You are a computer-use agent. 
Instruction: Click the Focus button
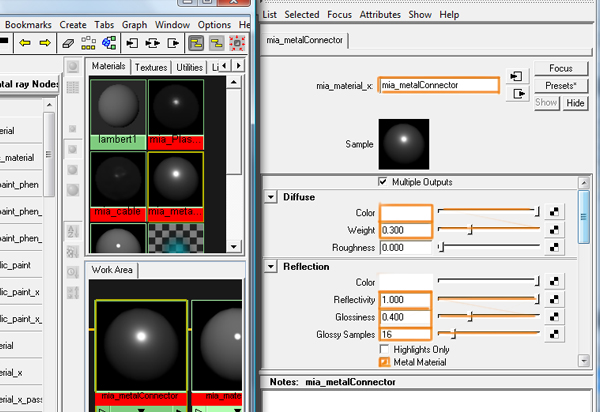pyautogui.click(x=561, y=68)
